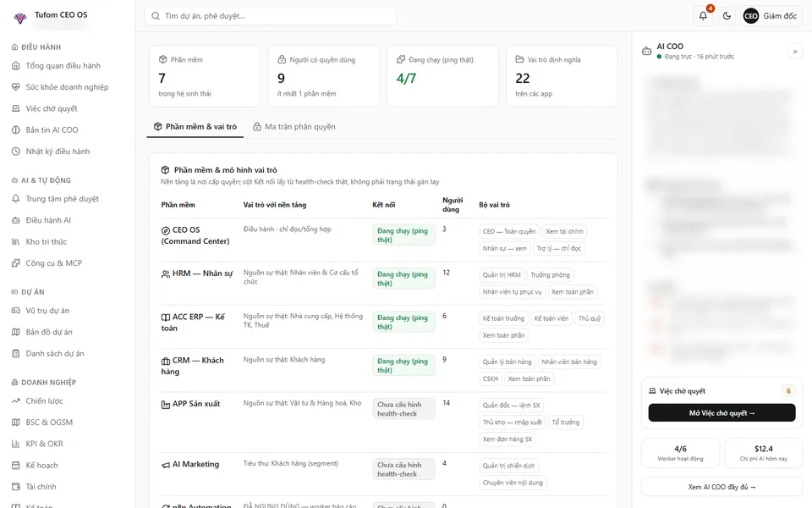Switch to Ma trận phân quyền tab
Image resolution: width=812 pixels, height=508 pixels.
pyautogui.click(x=294, y=126)
